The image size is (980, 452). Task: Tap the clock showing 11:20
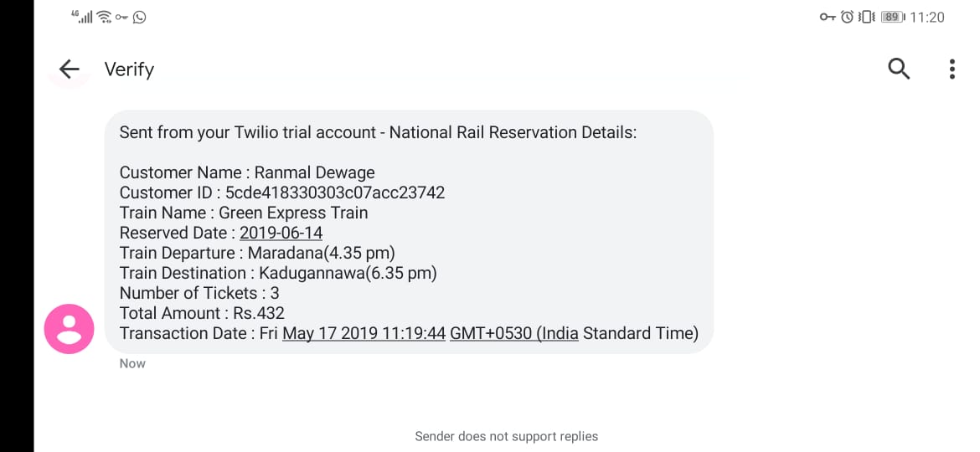click(927, 18)
